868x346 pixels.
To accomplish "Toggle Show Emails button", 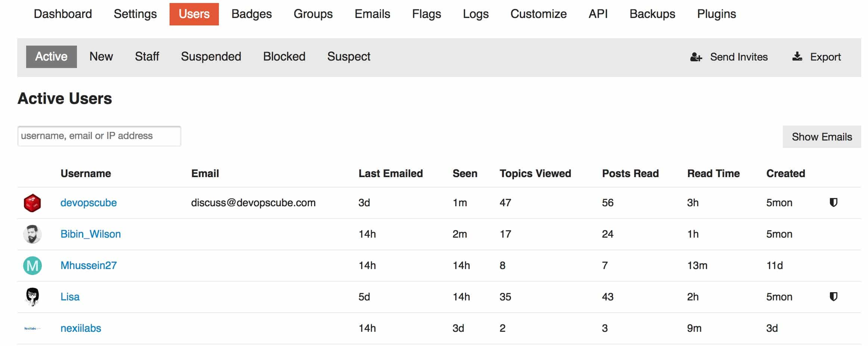I will (822, 137).
